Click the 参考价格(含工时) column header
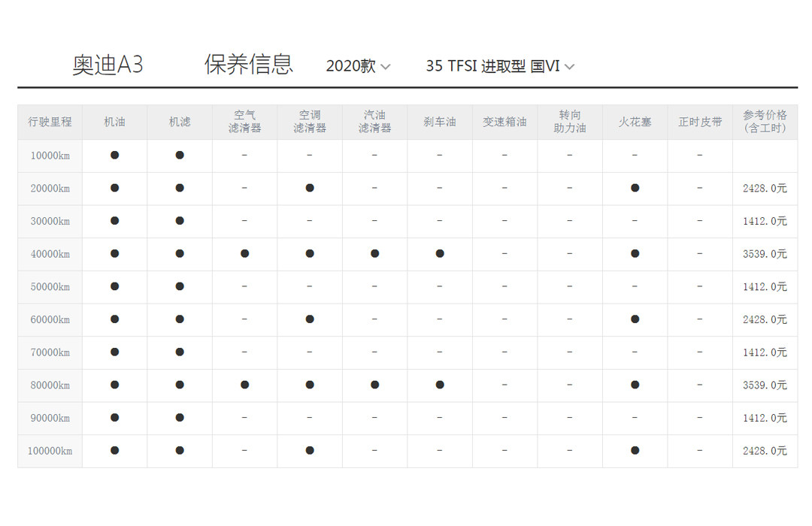Image resolution: width=812 pixels, height=526 pixels. pyautogui.click(x=765, y=122)
